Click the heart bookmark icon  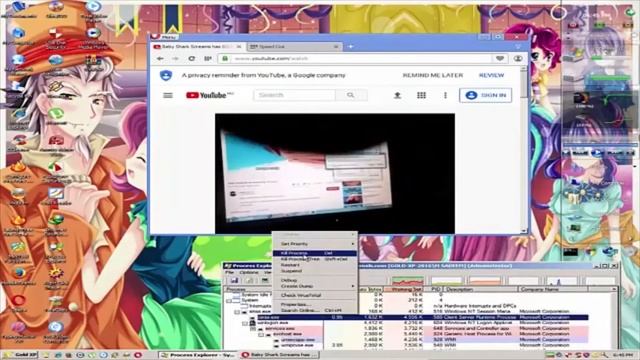click(500, 58)
